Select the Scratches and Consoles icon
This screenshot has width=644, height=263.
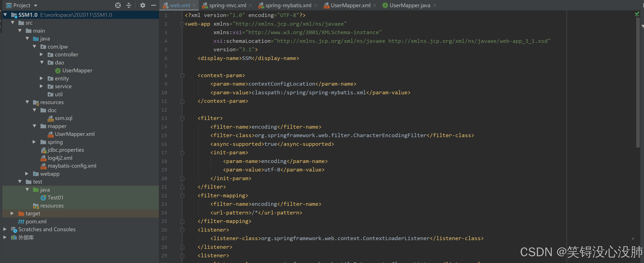pyautogui.click(x=14, y=230)
